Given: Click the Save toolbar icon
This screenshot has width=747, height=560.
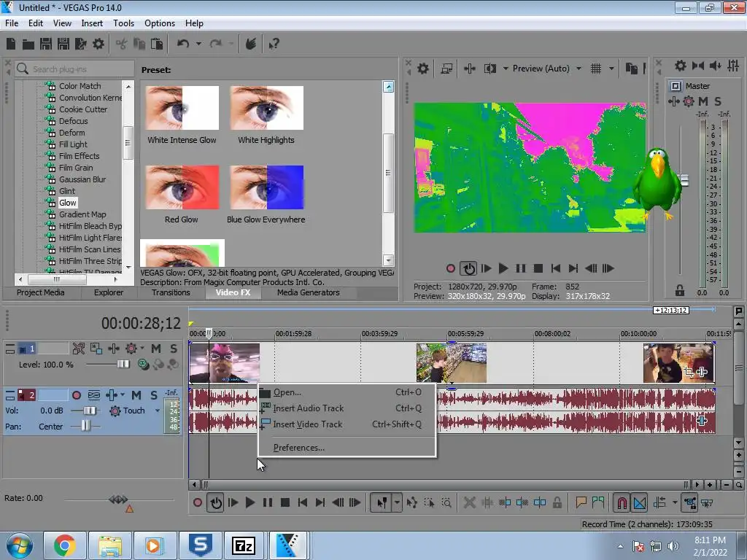Looking at the screenshot, I should [46, 44].
